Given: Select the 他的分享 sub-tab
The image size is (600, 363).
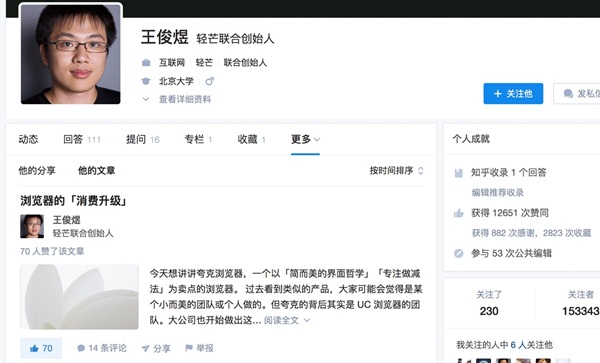Looking at the screenshot, I should [37, 171].
